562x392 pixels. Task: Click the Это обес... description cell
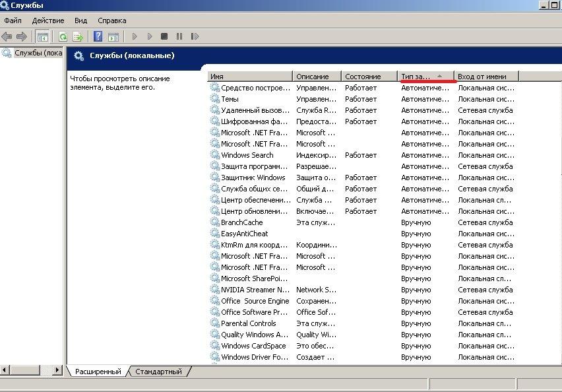315,346
